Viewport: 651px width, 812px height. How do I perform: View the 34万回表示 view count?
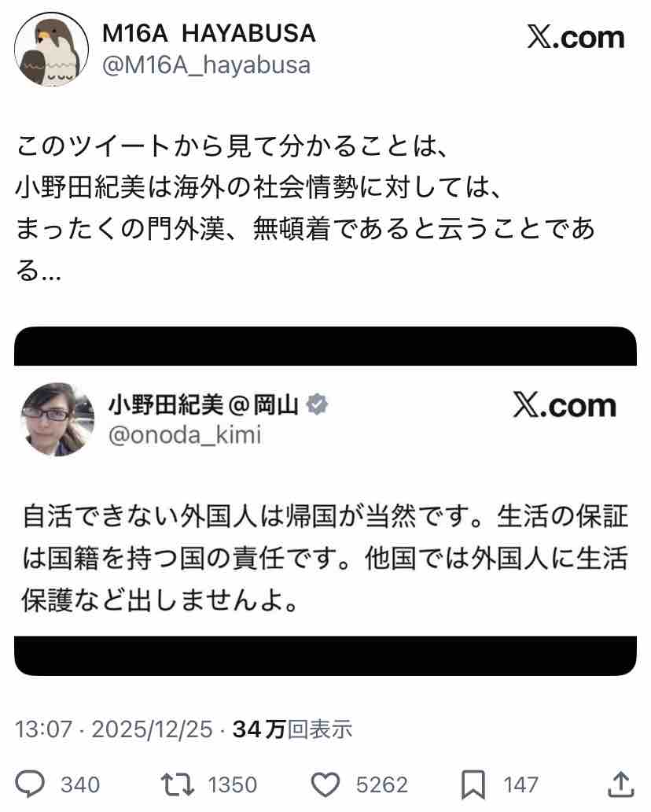point(292,729)
